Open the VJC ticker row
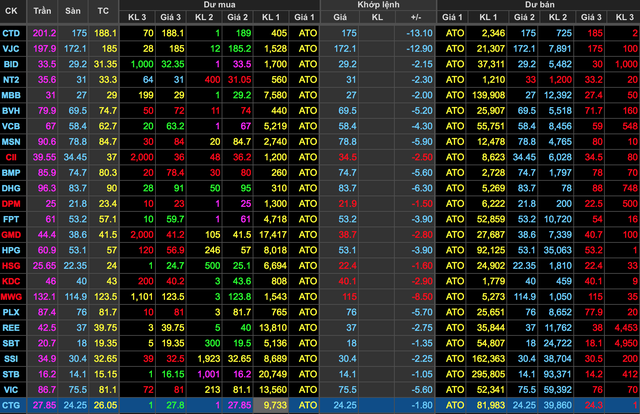The width and height of the screenshot is (640, 414). [14, 47]
